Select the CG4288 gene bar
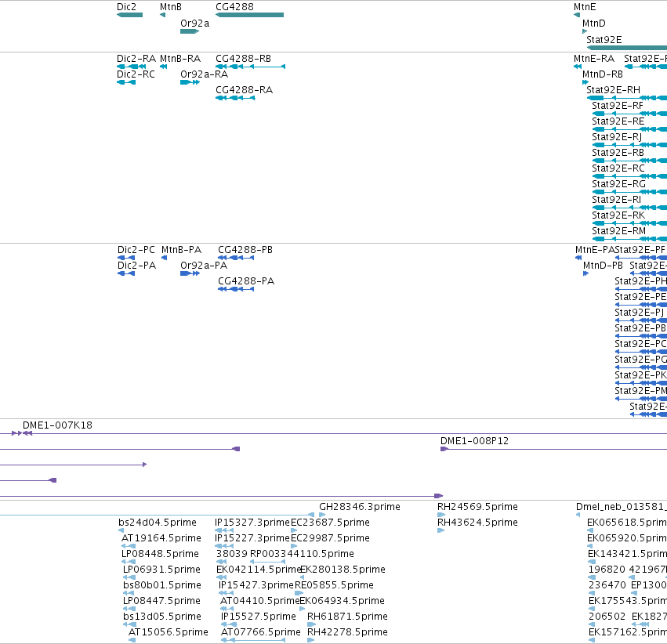Screen dimensions: 667x644 (x=250, y=15)
